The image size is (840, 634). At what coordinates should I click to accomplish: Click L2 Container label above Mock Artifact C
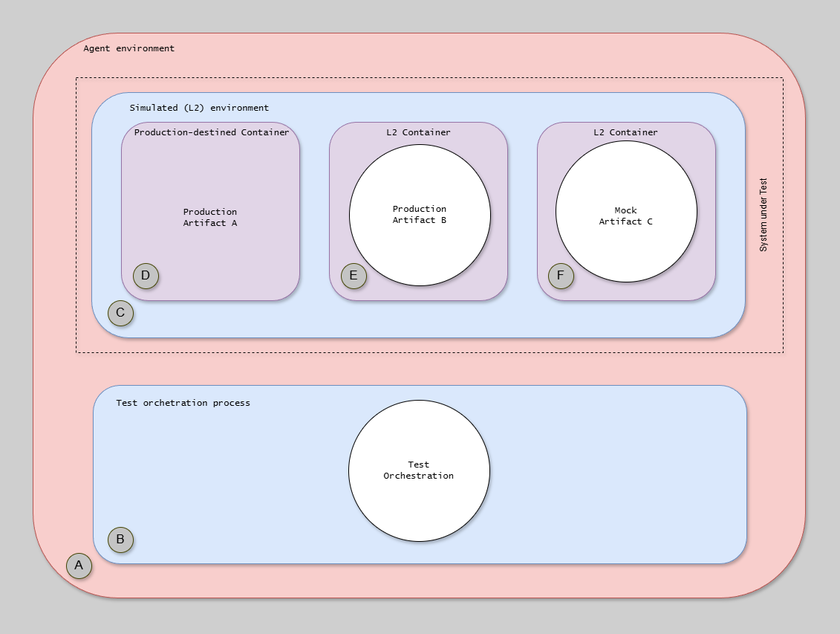pos(625,132)
